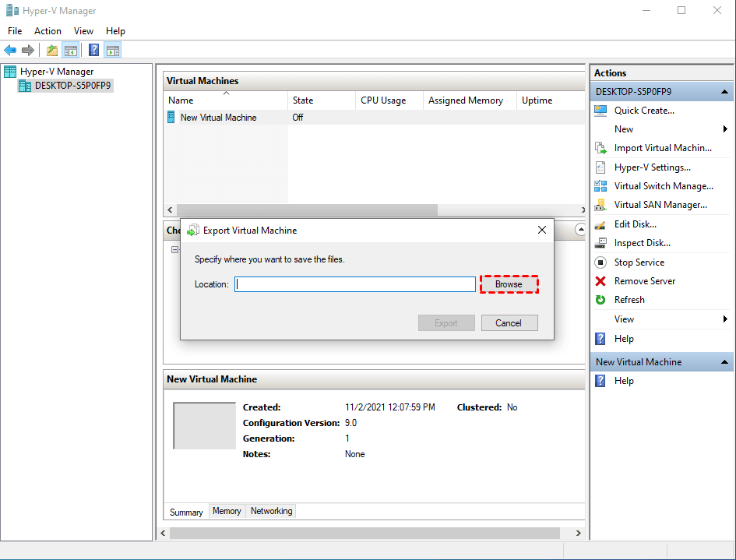Open the View menu in menu bar
This screenshot has width=736, height=560.
click(83, 31)
